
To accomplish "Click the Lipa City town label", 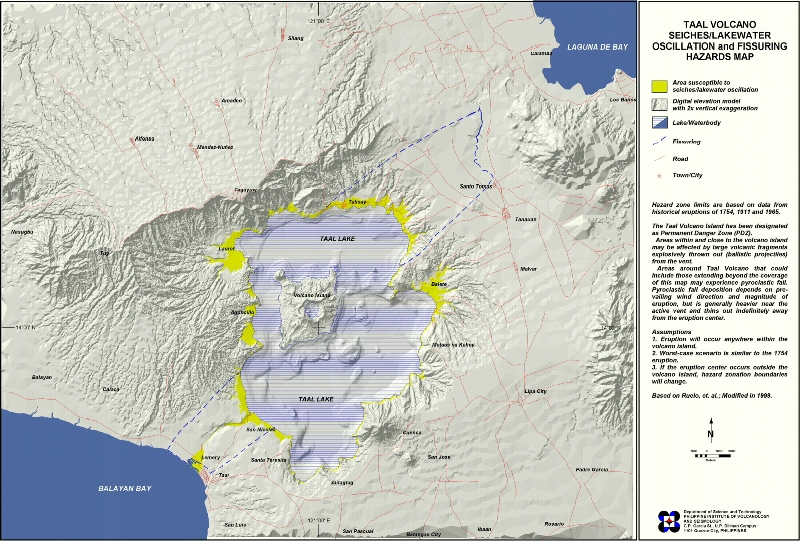I will 536,391.
